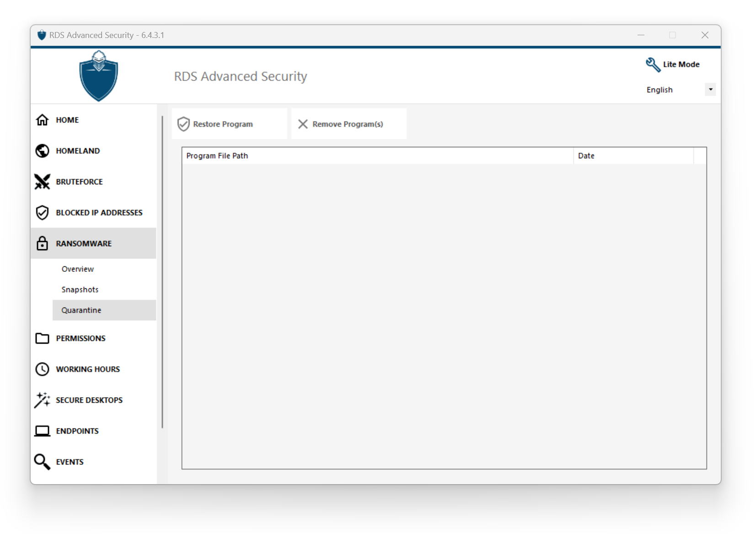Go to HOMELAND settings

click(93, 151)
